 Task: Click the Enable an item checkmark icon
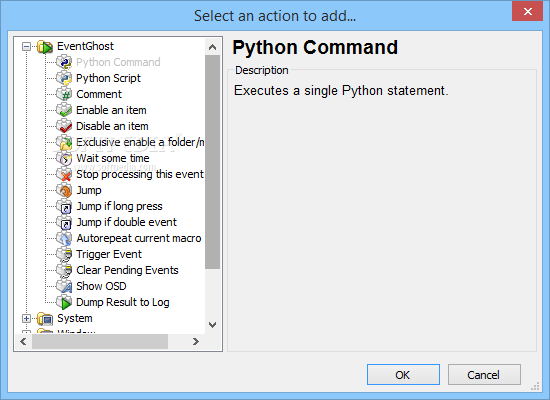[x=64, y=110]
